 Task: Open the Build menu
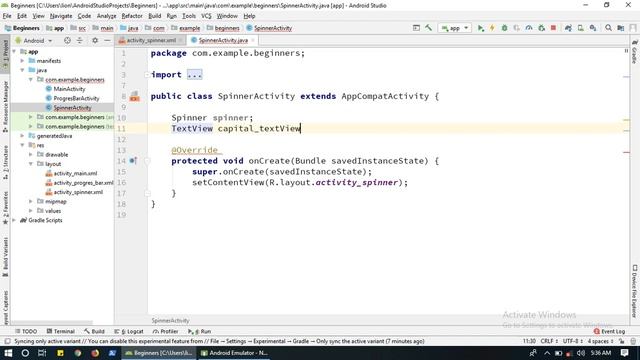tap(154, 16)
